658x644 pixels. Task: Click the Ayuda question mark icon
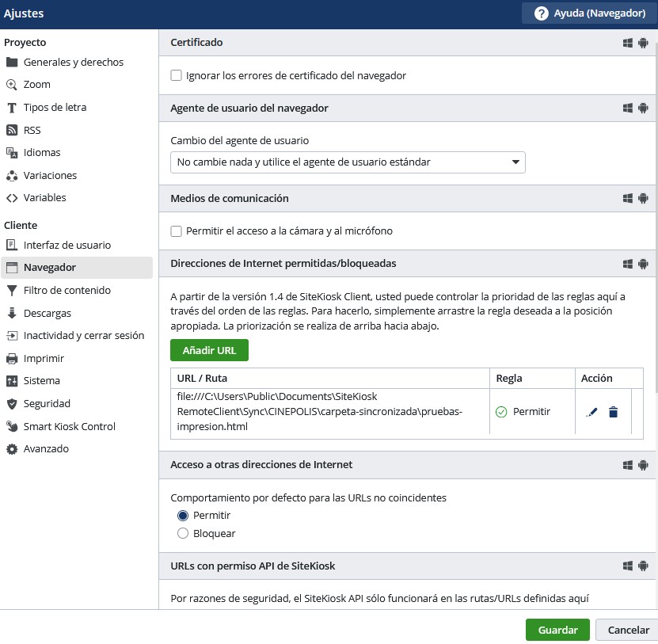(x=542, y=13)
